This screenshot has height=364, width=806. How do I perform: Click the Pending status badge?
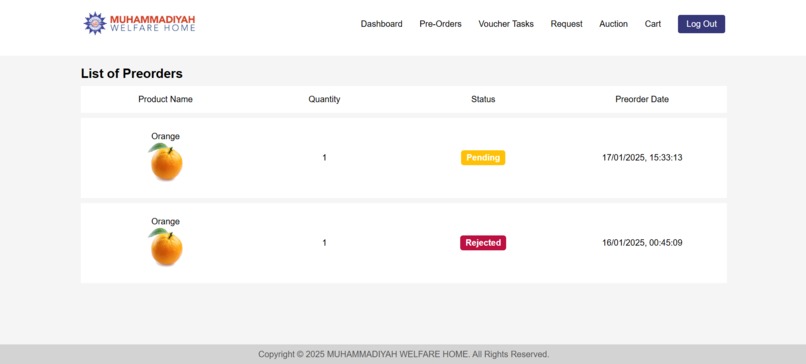(483, 158)
